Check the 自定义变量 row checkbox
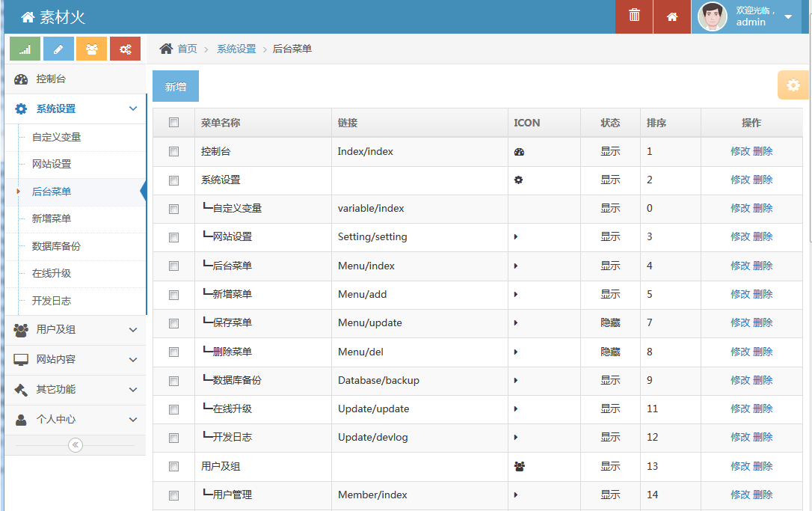 point(173,209)
